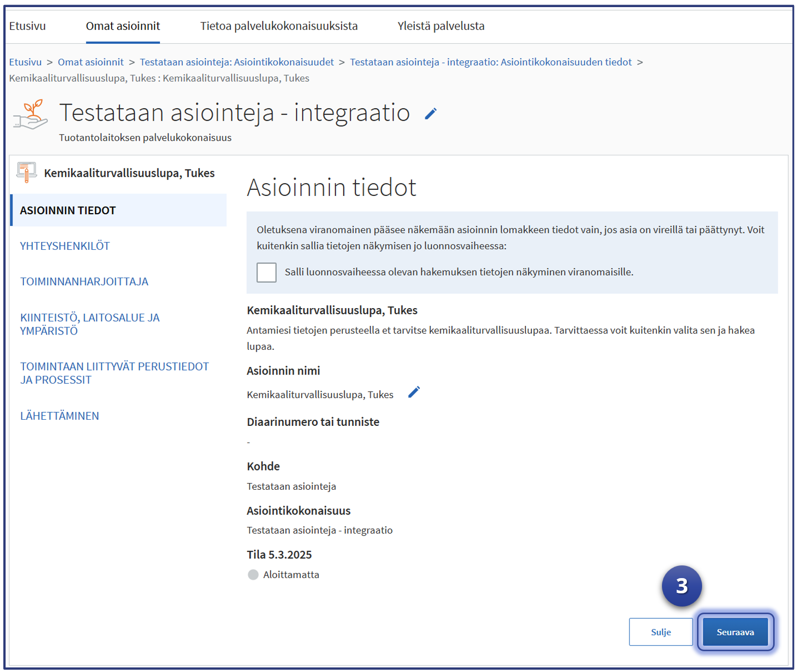
Task: Click the step 3 number badge
Action: click(681, 586)
